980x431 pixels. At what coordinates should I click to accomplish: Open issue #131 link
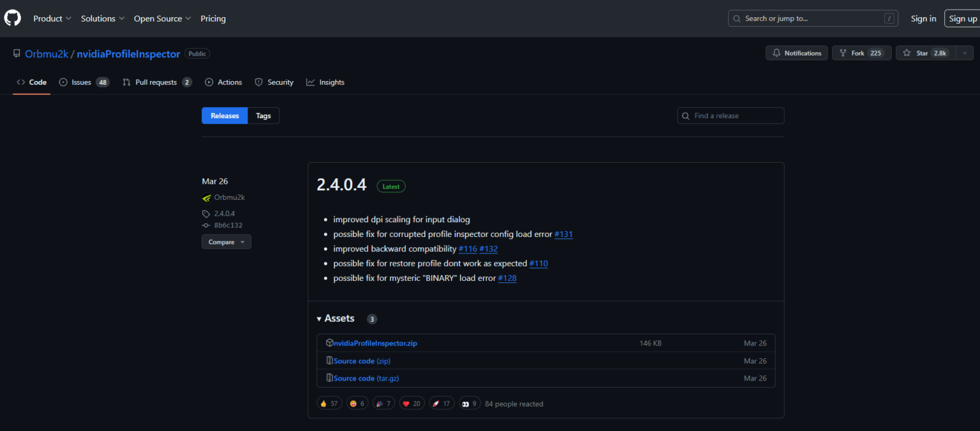tap(563, 234)
